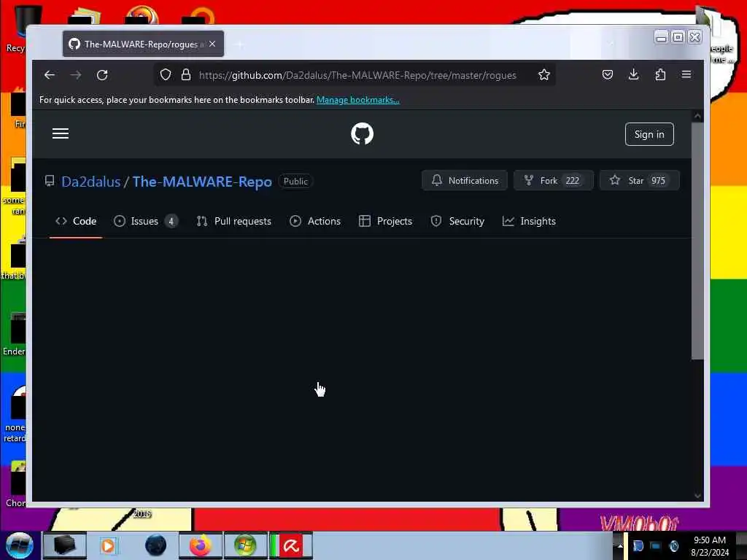
Task: Click the page vertical scrollbar thumb
Action: (697, 241)
